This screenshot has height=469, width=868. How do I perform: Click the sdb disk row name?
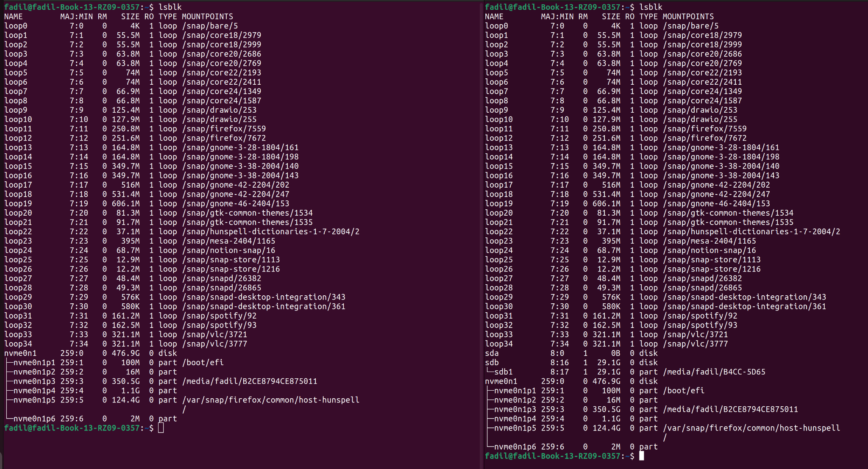point(492,363)
